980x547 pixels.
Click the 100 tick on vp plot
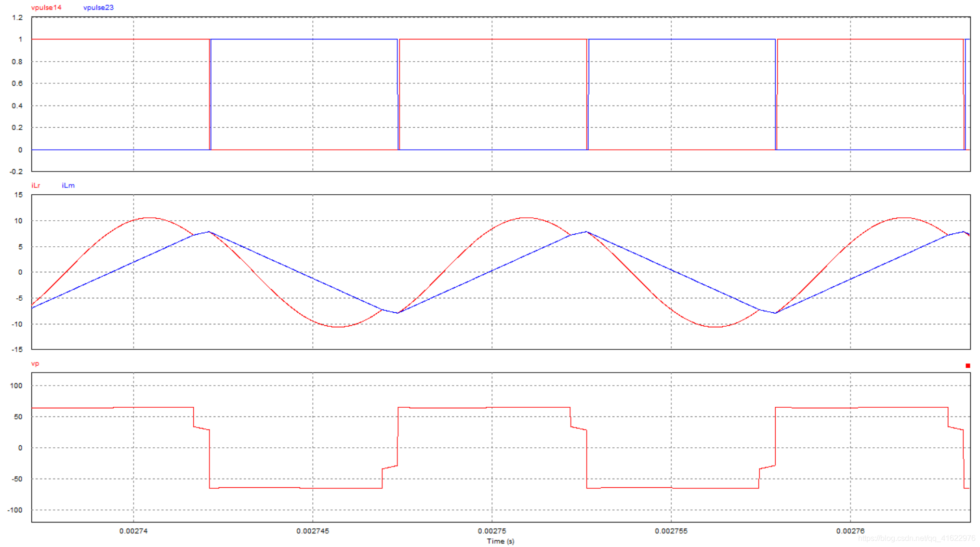[16, 386]
